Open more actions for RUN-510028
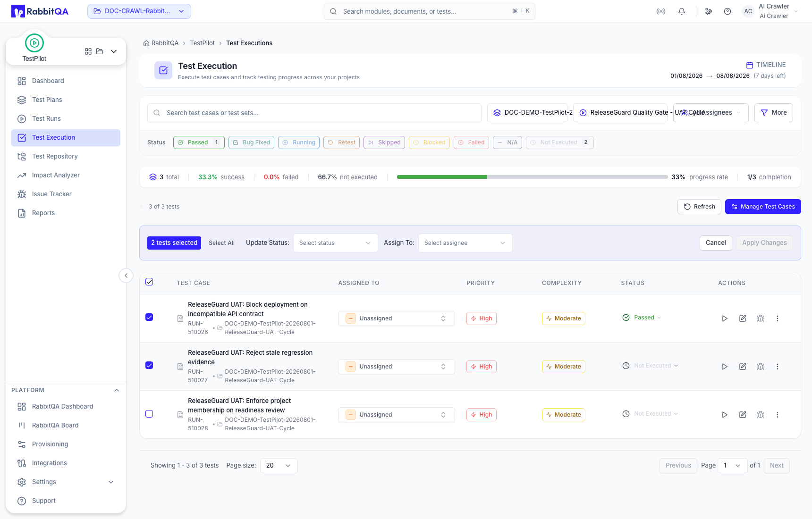Image resolution: width=812 pixels, height=519 pixels. (x=778, y=415)
